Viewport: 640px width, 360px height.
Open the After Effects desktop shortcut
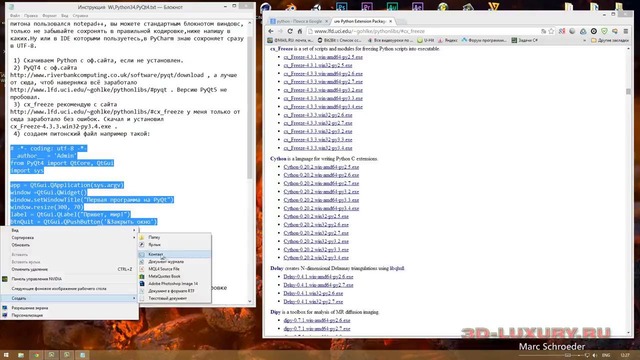pos(418,6)
